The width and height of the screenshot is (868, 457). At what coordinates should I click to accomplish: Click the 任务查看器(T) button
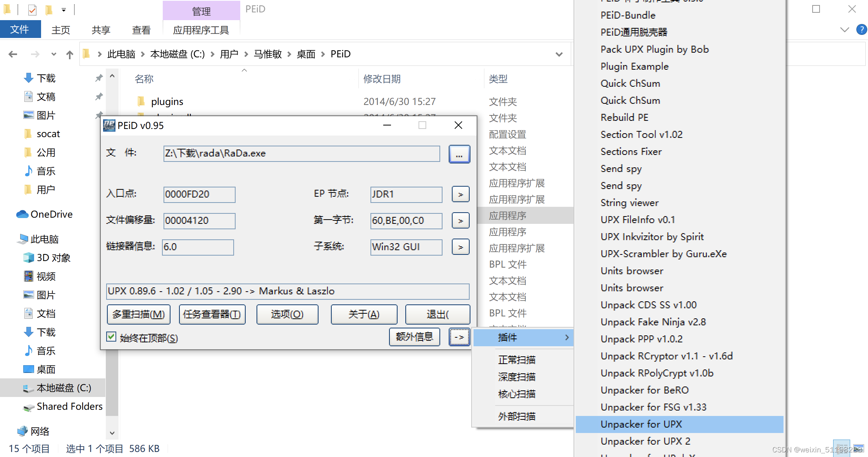(x=212, y=314)
